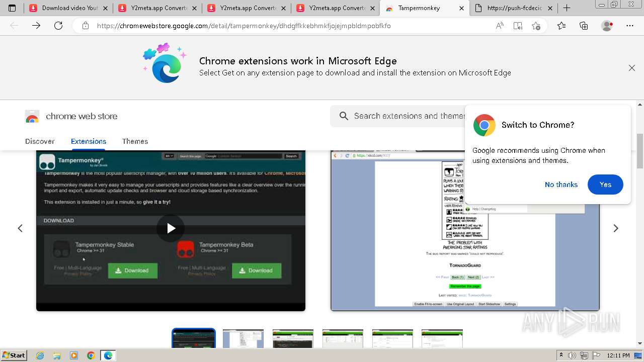Open Collections icon

point(584,26)
